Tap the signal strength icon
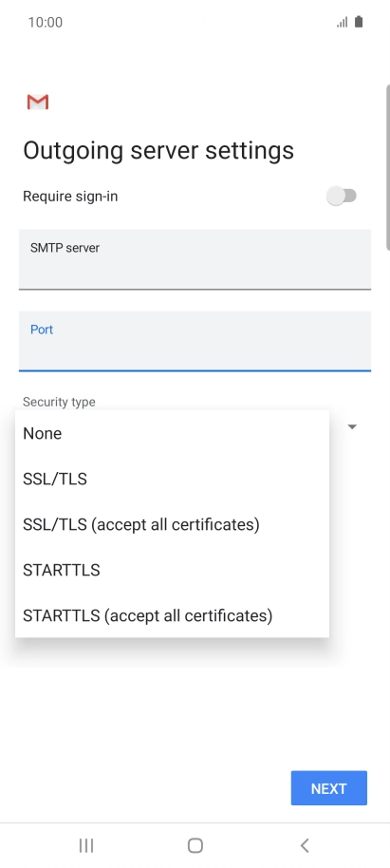This screenshot has width=390, height=868. (x=343, y=22)
